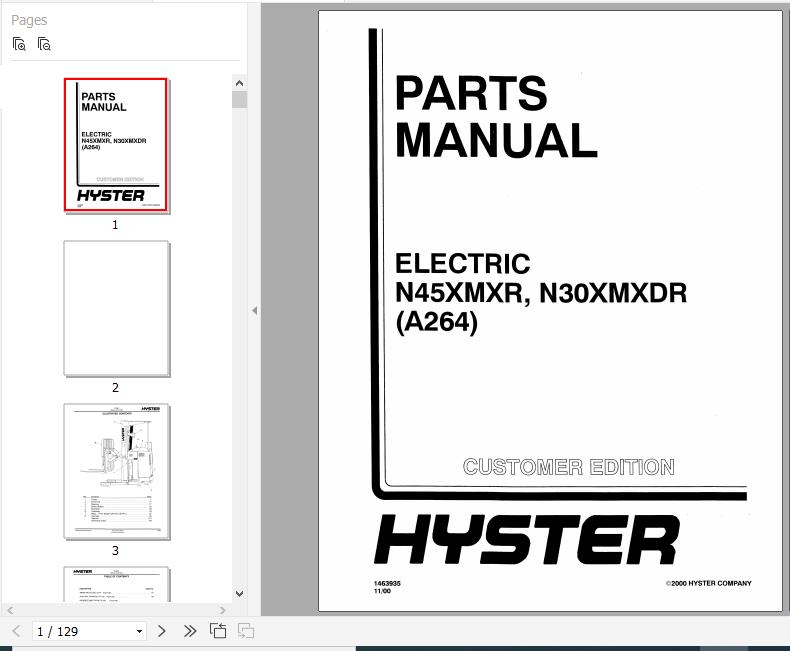Click the N45XMXR, N30XMXDR model text
790x651 pixels.
click(x=541, y=293)
